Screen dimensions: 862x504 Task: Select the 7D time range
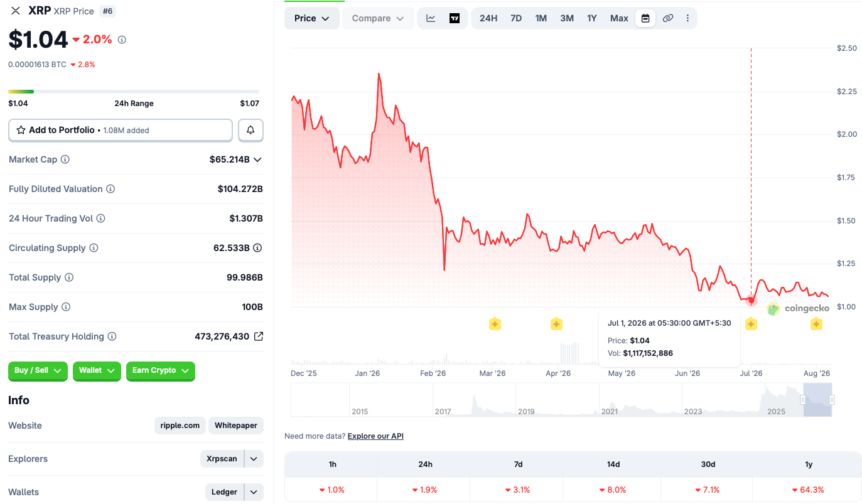click(516, 18)
